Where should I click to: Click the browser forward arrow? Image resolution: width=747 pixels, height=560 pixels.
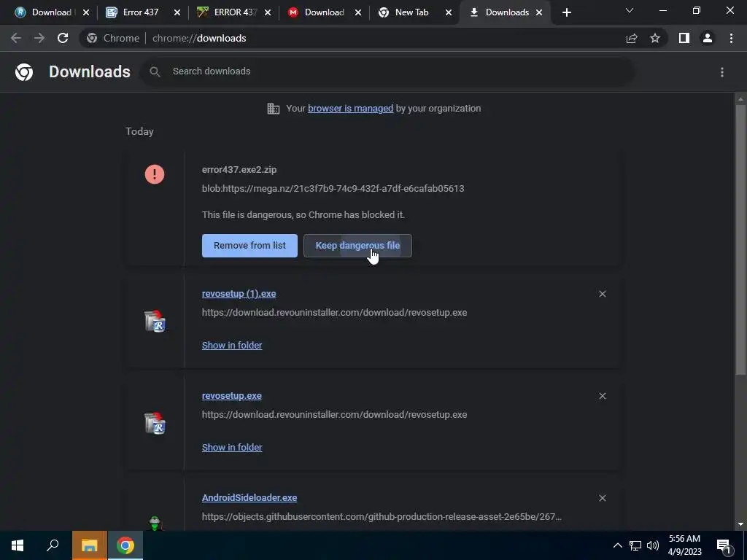[x=39, y=38]
